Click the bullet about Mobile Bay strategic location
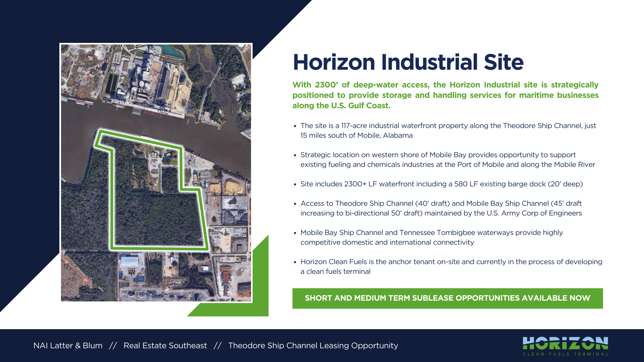The height and width of the screenshot is (362, 644). click(x=447, y=160)
